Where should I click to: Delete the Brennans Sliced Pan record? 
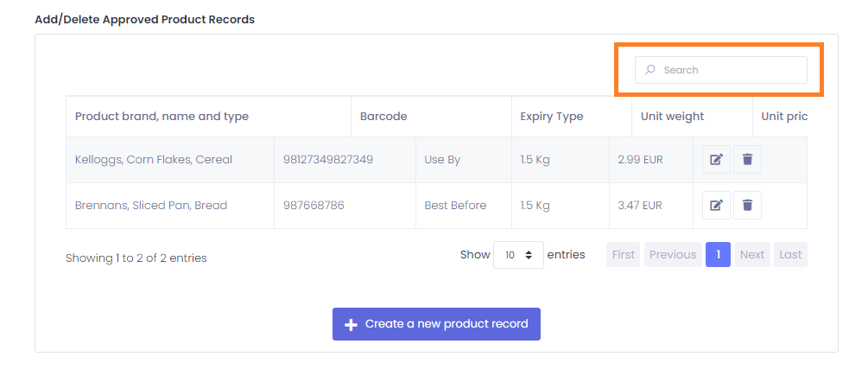tap(747, 206)
